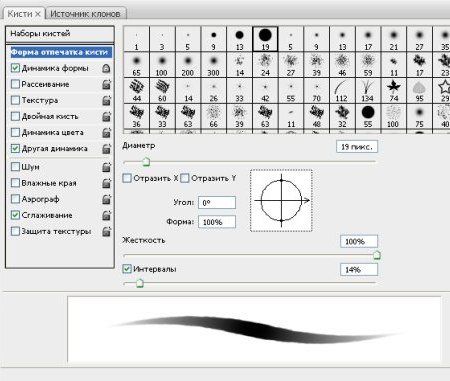Open the Источник клонов tab
The width and height of the screenshot is (450, 381).
coord(85,14)
